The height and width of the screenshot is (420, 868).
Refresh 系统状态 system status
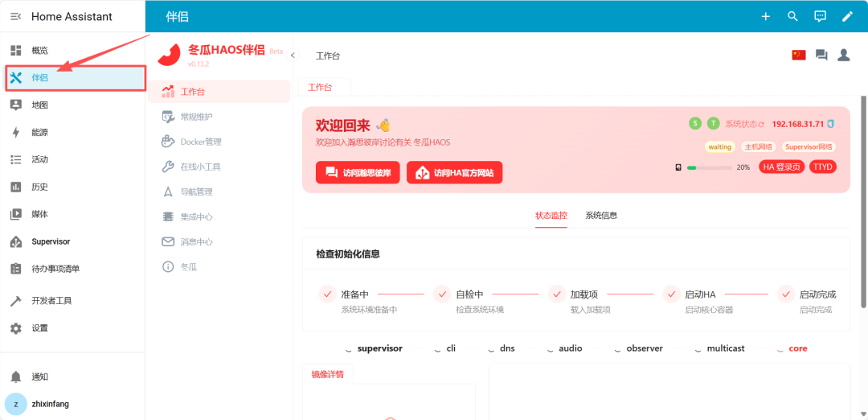761,124
